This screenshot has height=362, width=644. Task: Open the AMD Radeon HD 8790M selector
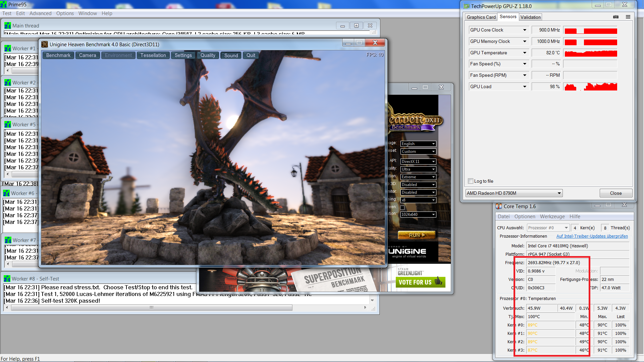(559, 193)
